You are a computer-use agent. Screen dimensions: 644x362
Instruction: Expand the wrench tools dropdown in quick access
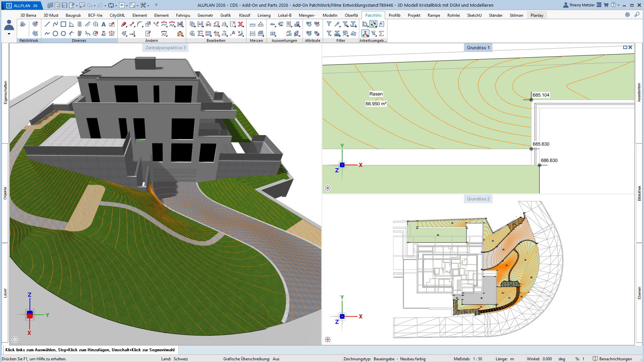tap(148, 5)
